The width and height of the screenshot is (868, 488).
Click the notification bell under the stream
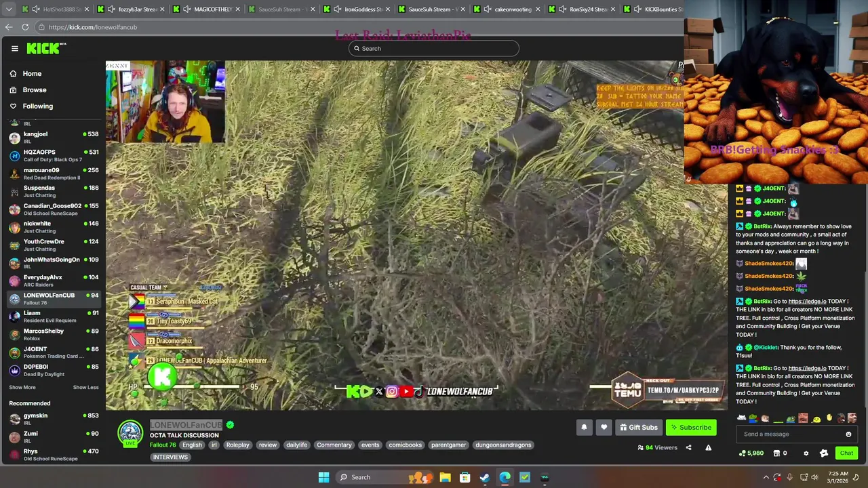[x=584, y=427]
